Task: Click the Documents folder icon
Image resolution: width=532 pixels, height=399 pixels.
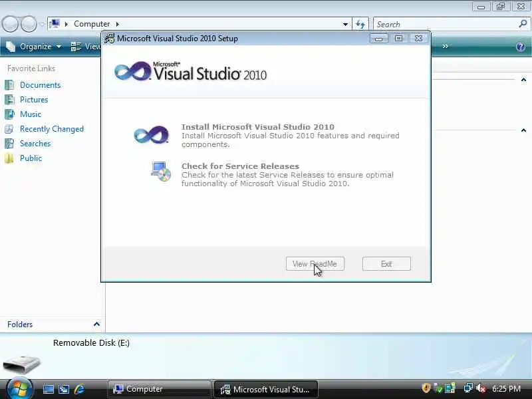Action: (x=9, y=85)
